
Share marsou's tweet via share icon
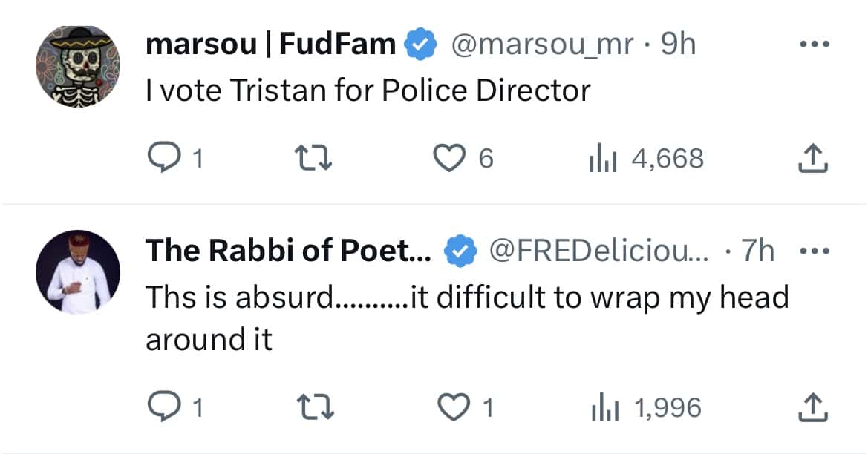pyautogui.click(x=813, y=158)
